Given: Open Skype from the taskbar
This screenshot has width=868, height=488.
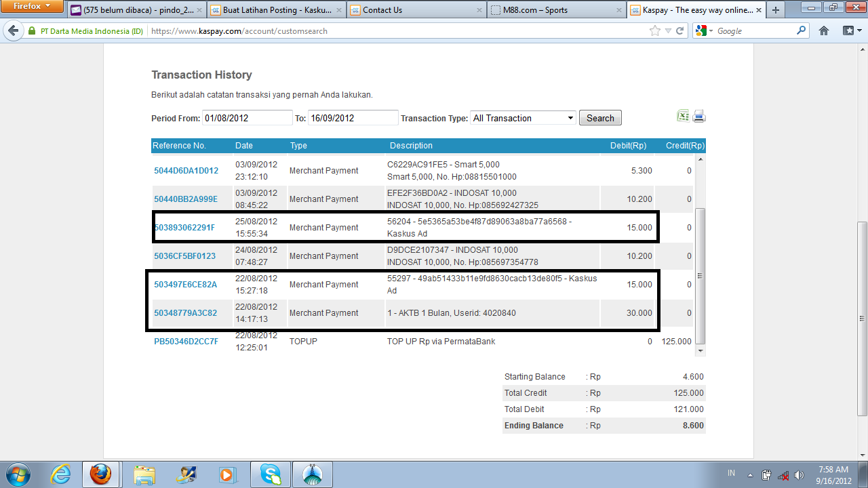Looking at the screenshot, I should pos(271,474).
